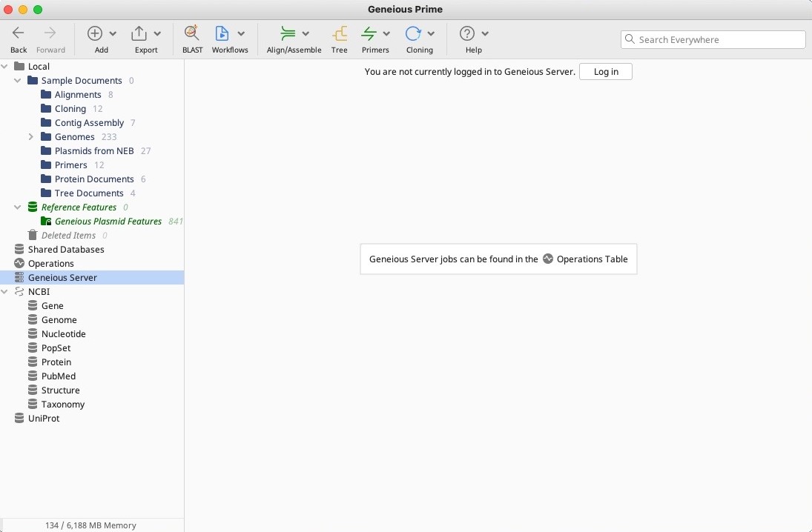The image size is (812, 532).
Task: Open the Cloning tool icon
Action: [413, 34]
